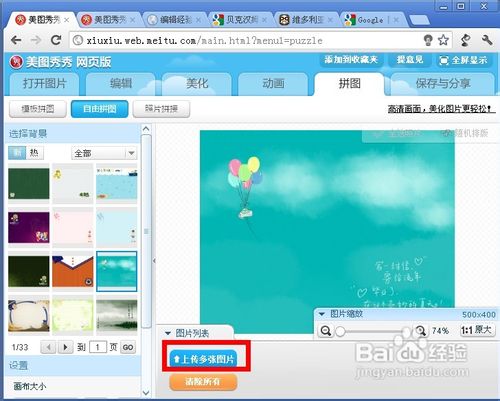Click 提意见 feedback button
The image size is (500, 401).
tap(410, 60)
